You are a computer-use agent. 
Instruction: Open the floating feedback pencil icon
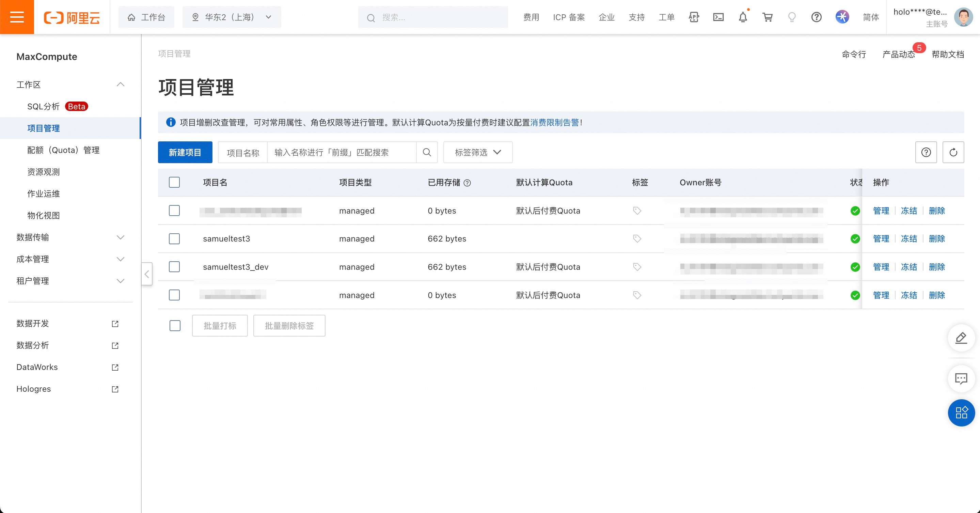pos(961,338)
